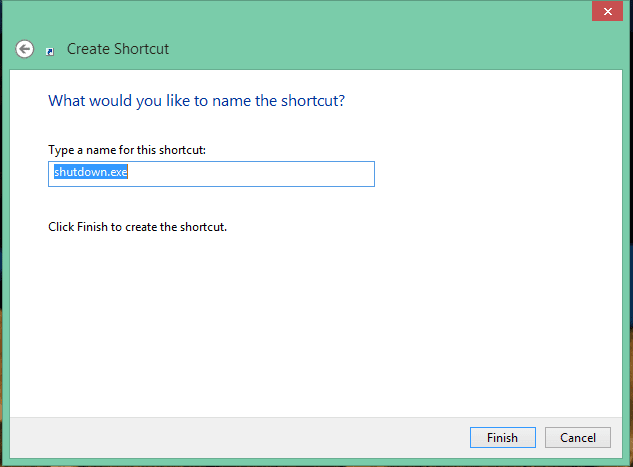
Task: Click the shortcut icon beside Create Shortcut
Action: tap(50, 52)
